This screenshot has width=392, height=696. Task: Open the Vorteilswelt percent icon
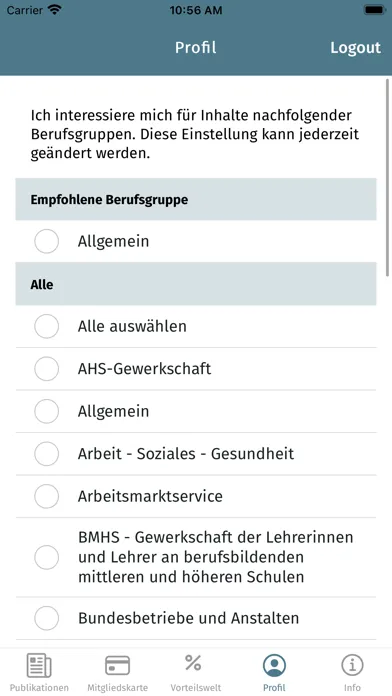(193, 663)
